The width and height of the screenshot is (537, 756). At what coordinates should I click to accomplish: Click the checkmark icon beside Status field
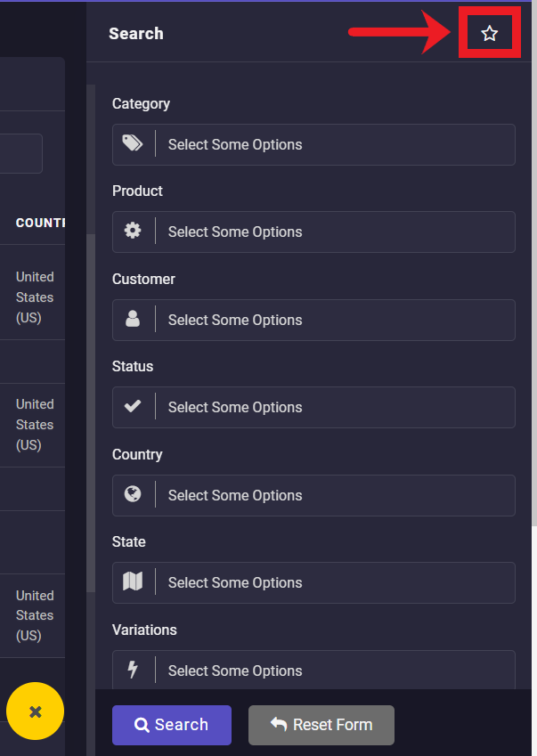[133, 407]
